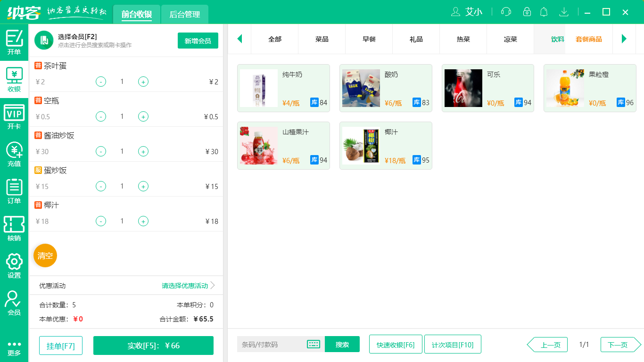644x362 pixels.
Task: Open the 充值 recharge module
Action: (x=14, y=153)
